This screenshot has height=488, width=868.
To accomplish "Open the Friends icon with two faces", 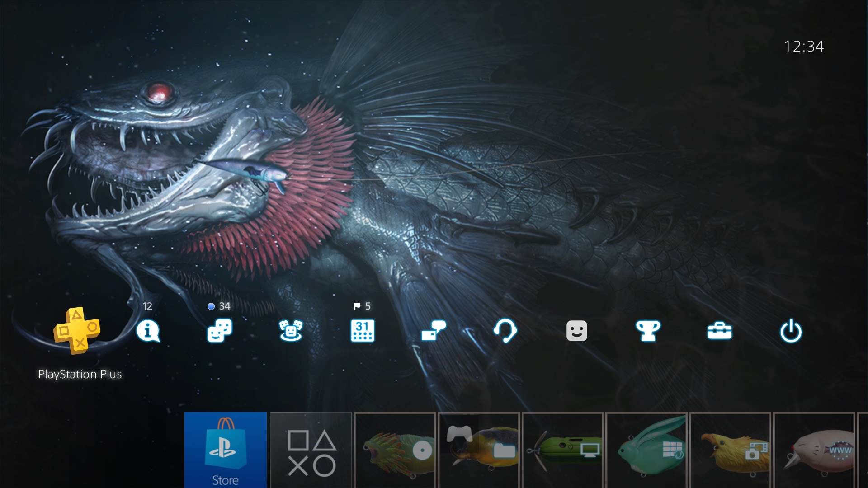I will (x=219, y=331).
